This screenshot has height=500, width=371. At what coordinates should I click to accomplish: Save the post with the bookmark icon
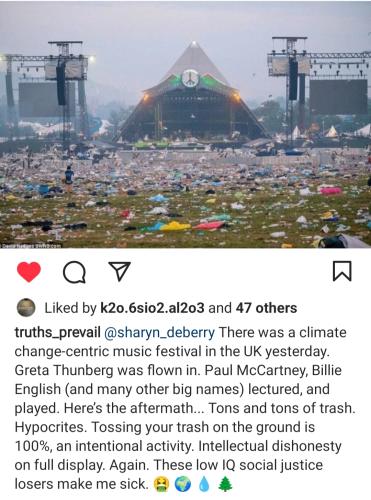click(x=342, y=271)
